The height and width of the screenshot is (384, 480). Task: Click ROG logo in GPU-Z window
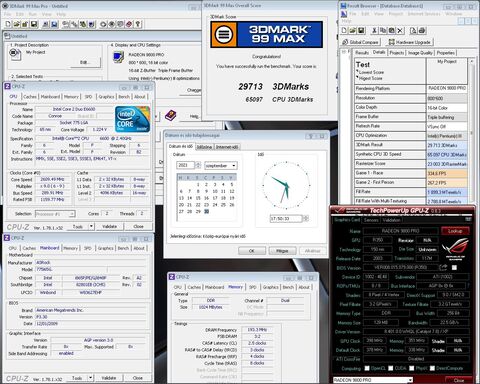click(x=455, y=249)
